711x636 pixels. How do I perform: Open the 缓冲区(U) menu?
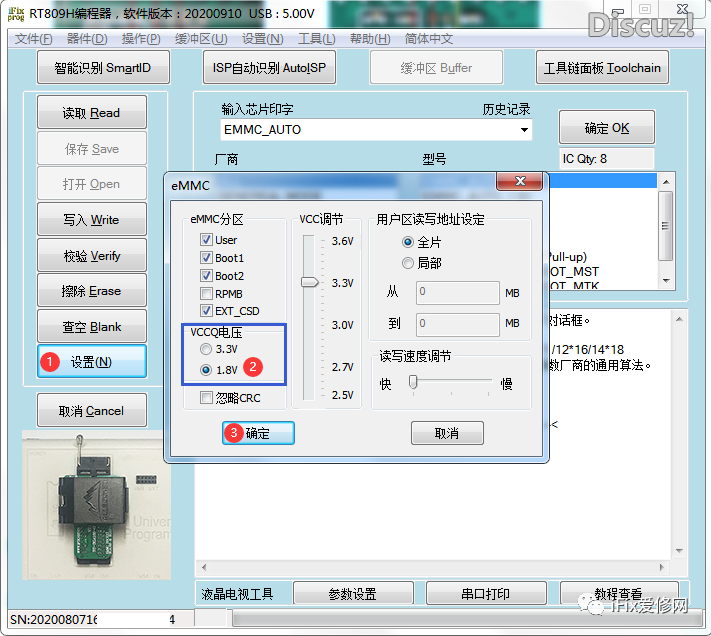[x=201, y=39]
